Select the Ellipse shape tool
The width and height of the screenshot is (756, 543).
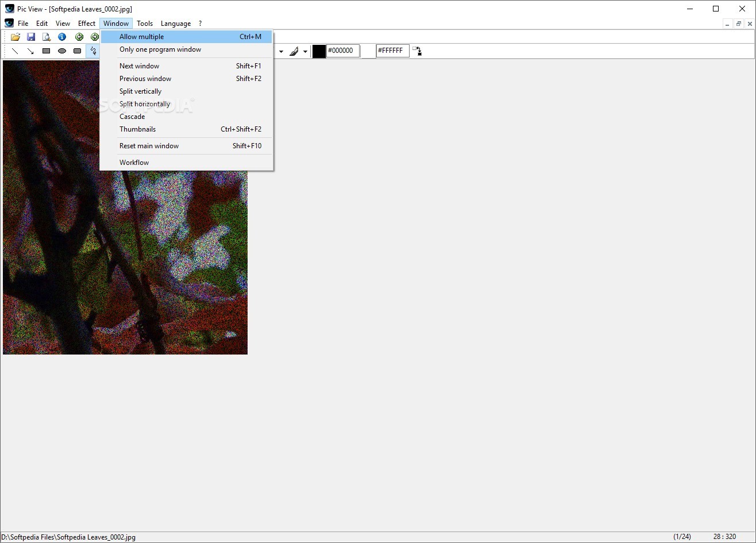[x=62, y=51]
